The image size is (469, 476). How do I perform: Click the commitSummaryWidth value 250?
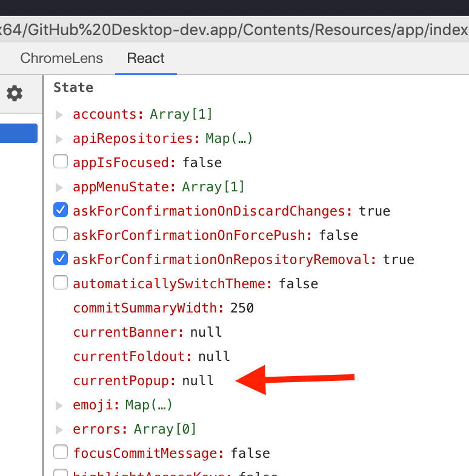[242, 308]
